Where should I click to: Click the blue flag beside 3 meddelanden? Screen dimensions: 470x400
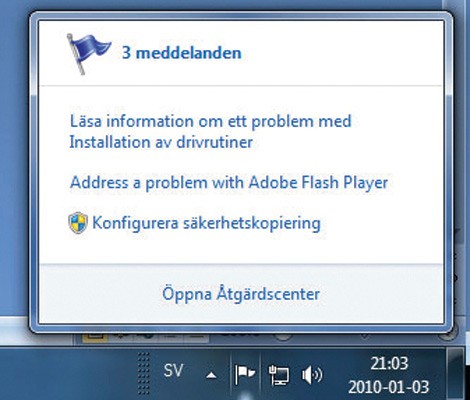point(88,53)
